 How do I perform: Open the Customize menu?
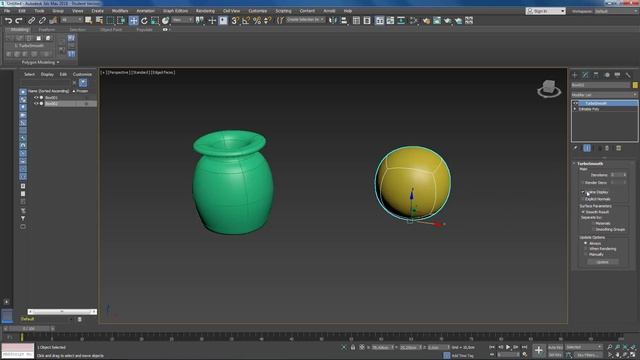[258, 11]
